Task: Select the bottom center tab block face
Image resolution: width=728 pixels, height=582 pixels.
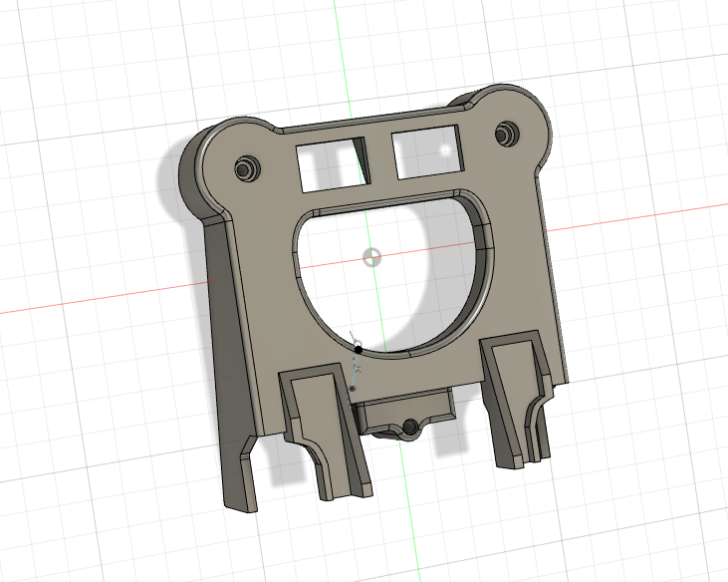Action: point(404,407)
